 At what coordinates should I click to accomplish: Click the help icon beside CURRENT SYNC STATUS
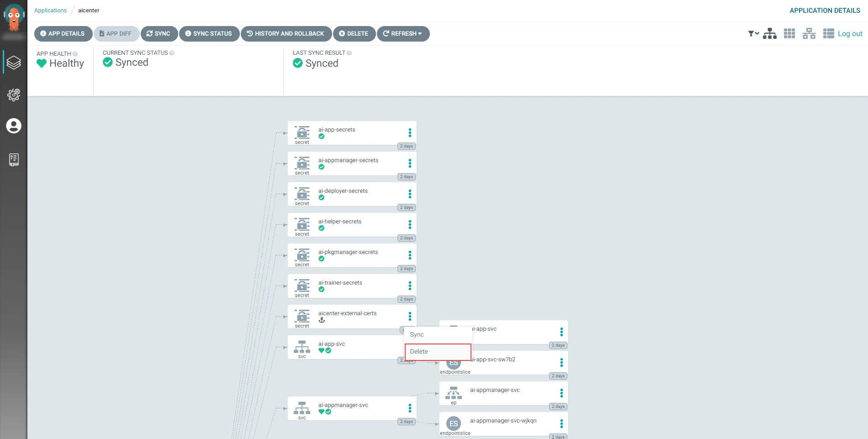point(172,53)
